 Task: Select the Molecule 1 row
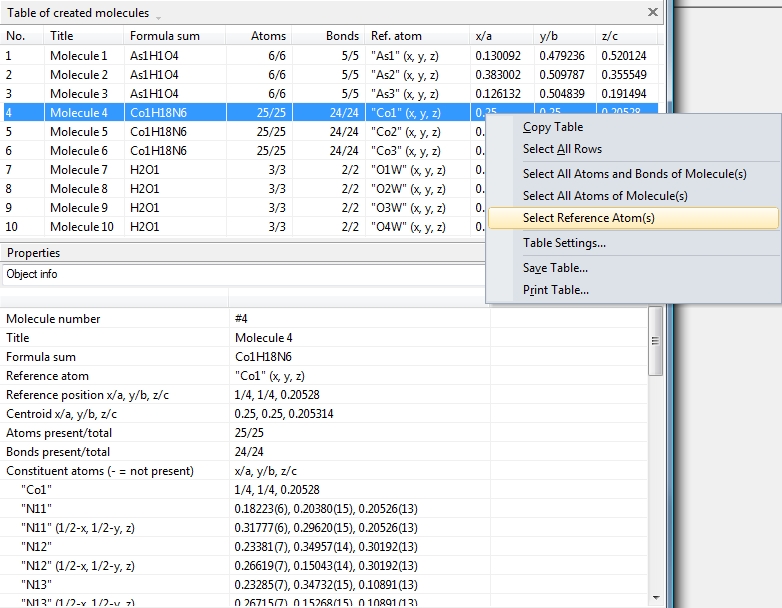78,56
